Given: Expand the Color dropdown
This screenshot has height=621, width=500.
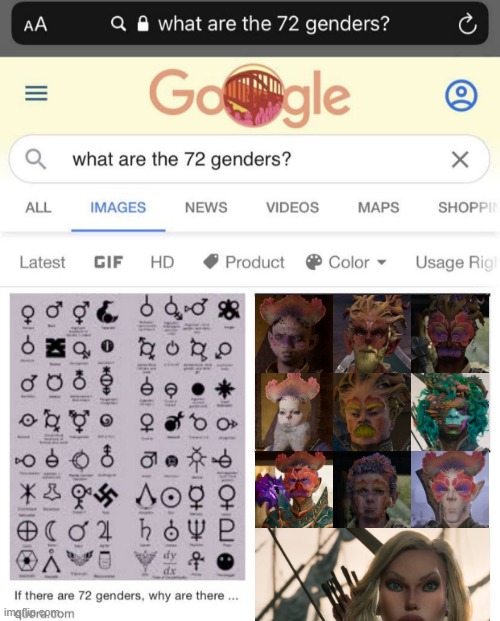Looking at the screenshot, I should [346, 262].
